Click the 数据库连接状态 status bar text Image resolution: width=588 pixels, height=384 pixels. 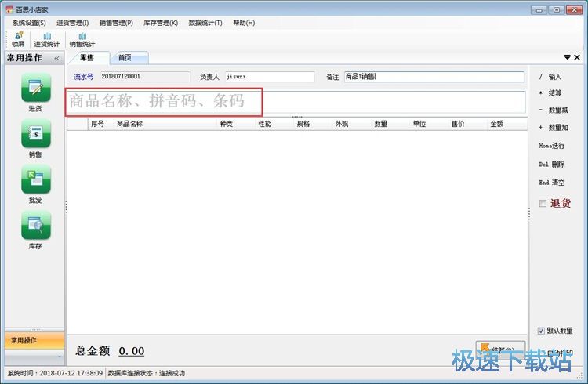click(147, 373)
